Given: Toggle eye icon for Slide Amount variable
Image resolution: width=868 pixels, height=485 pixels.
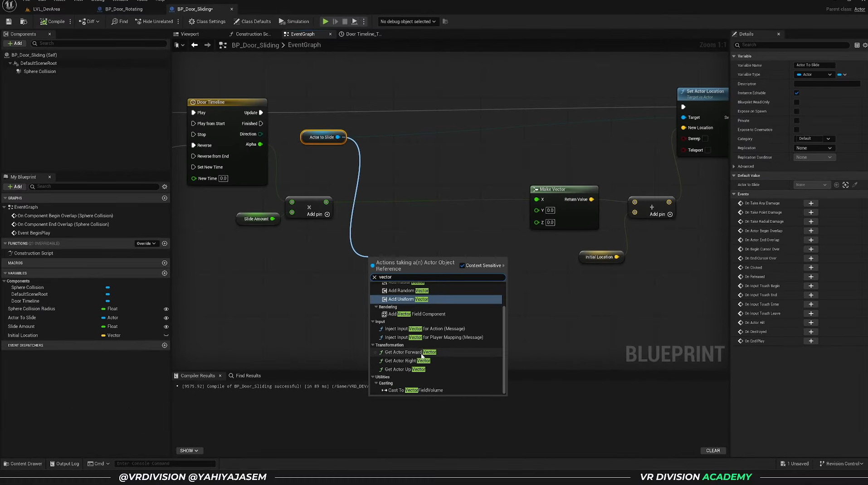Looking at the screenshot, I should pos(166,327).
